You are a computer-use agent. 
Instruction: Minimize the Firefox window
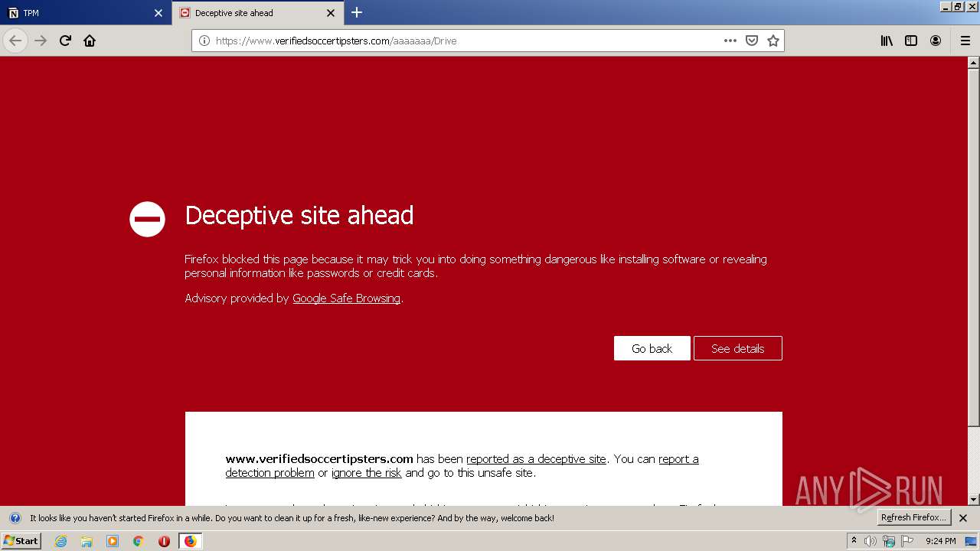pyautogui.click(x=946, y=7)
